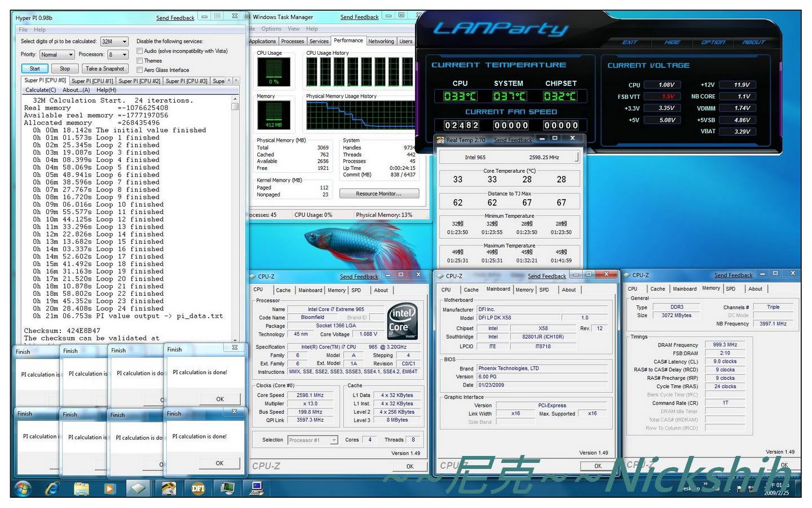The width and height of the screenshot is (812, 508).
Task: Launch Internet Explorer from the taskbar
Action: pos(52,488)
